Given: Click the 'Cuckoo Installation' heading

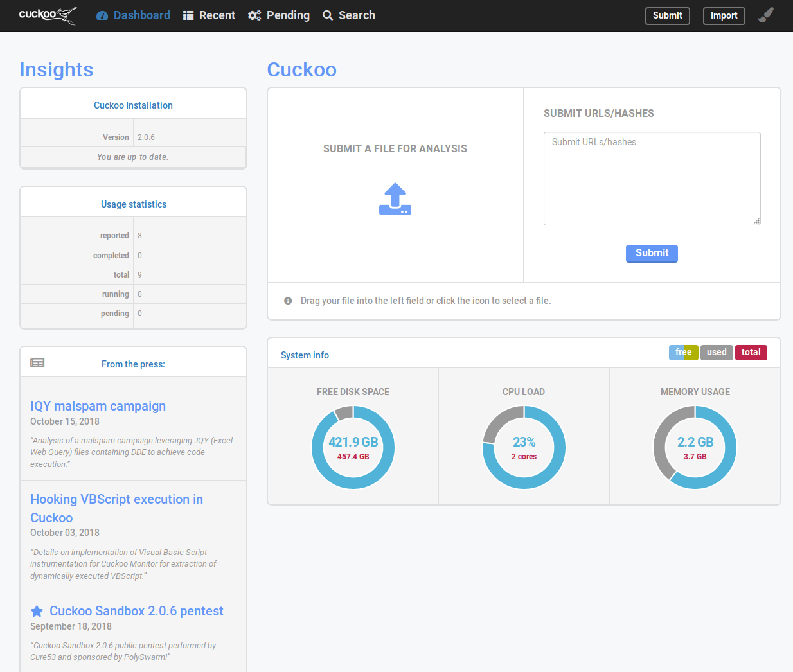Looking at the screenshot, I should (x=133, y=105).
